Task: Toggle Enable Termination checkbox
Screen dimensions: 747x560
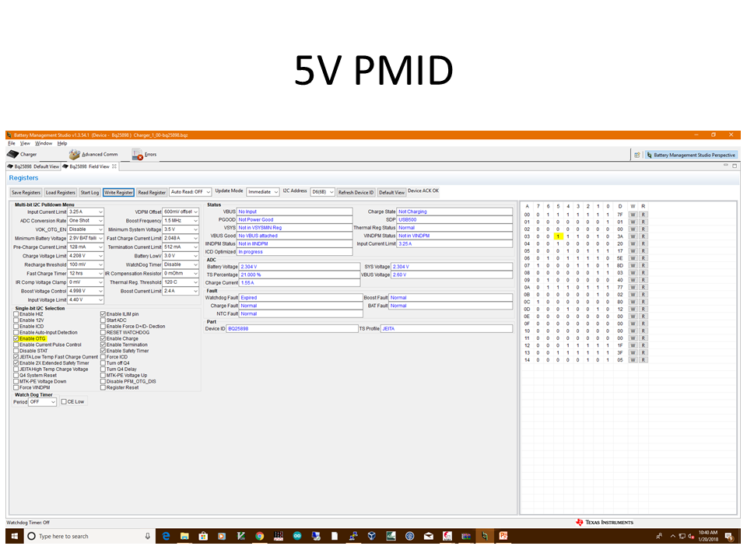Action: 103,345
